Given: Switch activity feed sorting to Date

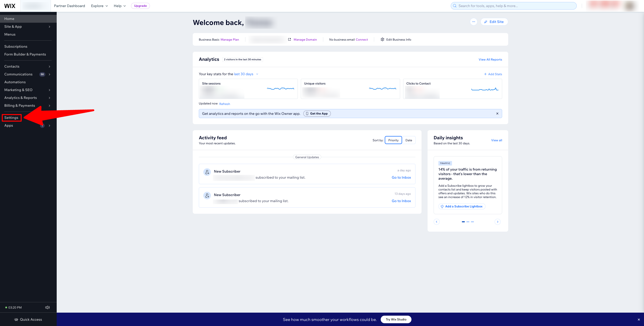Looking at the screenshot, I should pos(409,140).
